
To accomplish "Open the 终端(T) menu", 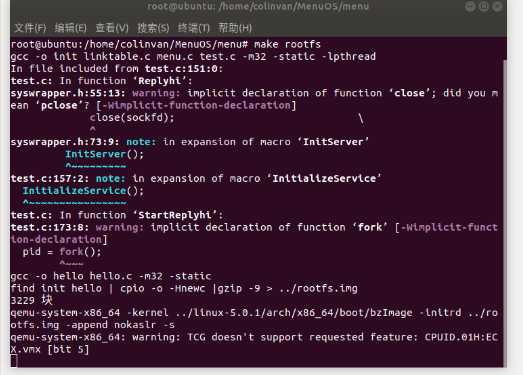I will [194, 28].
